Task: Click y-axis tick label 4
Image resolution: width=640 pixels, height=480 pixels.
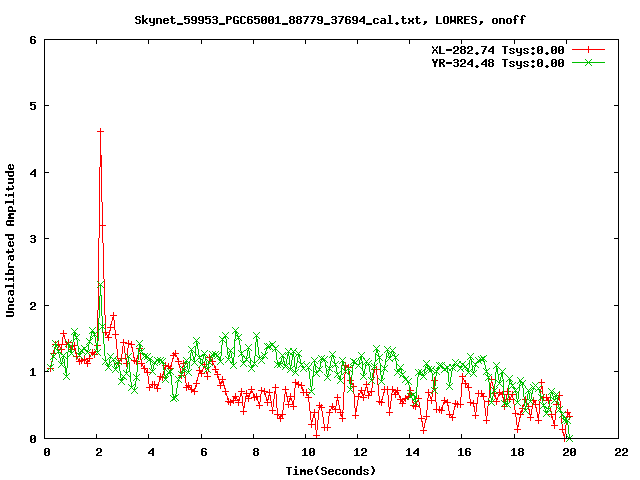Action: [x=33, y=173]
